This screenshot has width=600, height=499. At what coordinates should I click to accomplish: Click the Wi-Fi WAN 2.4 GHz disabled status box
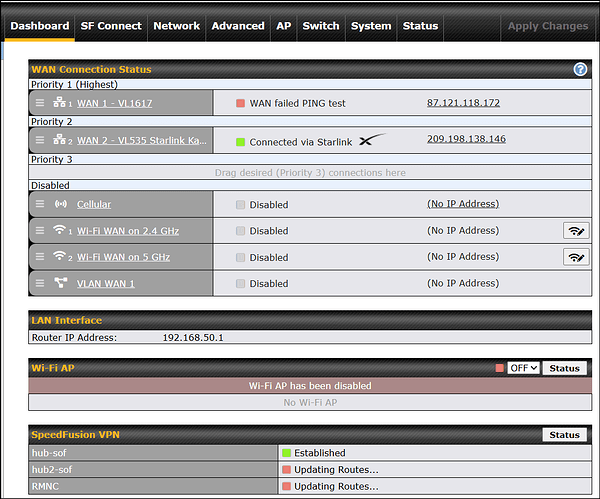(x=240, y=231)
